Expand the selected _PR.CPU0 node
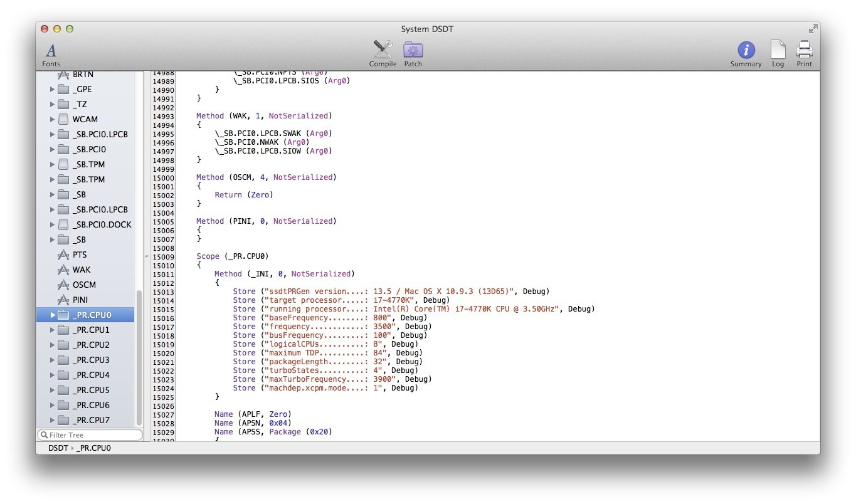 (52, 315)
